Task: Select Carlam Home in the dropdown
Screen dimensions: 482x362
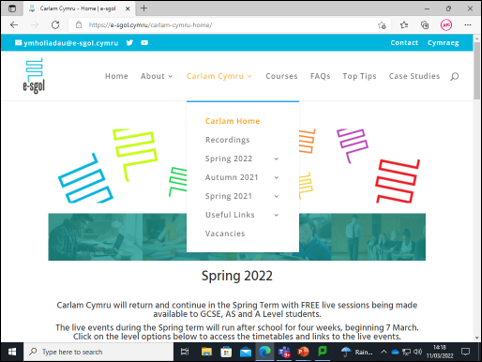Action: coord(232,121)
